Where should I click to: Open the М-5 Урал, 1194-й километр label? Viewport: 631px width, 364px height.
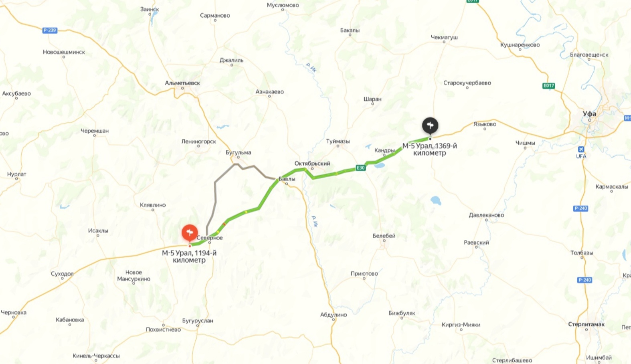(189, 257)
